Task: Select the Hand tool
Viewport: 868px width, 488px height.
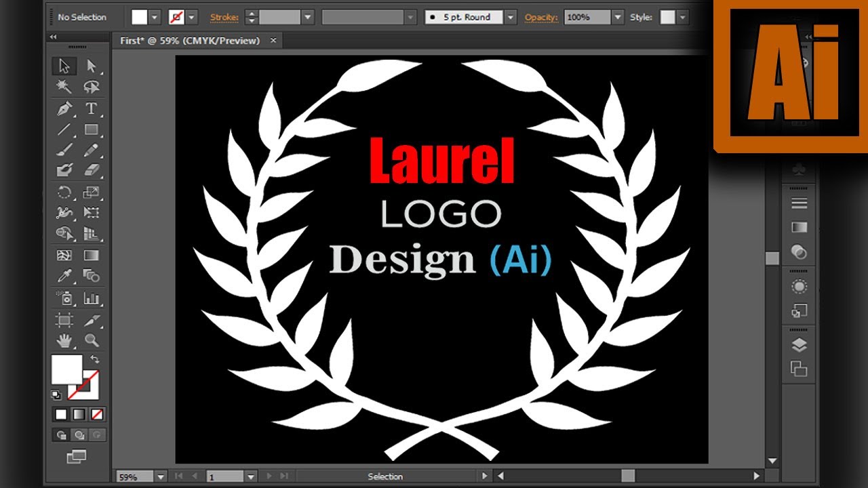Action: point(64,340)
